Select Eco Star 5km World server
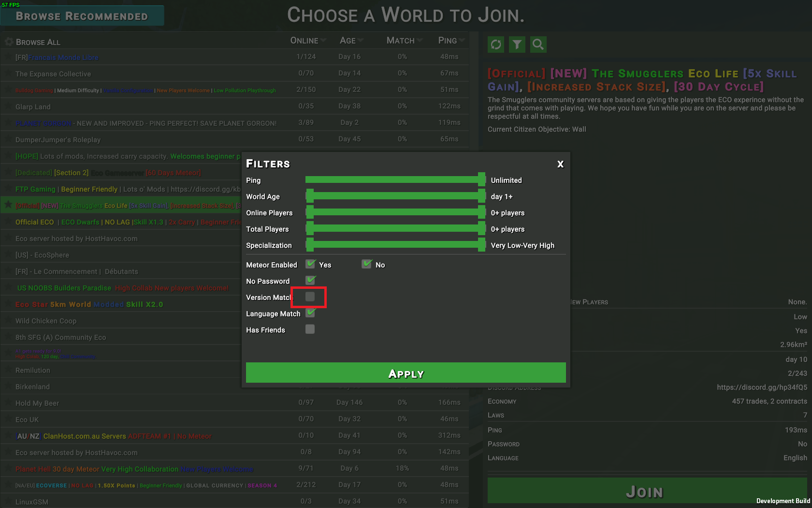Screen dimensions: 812x508 coord(121,304)
